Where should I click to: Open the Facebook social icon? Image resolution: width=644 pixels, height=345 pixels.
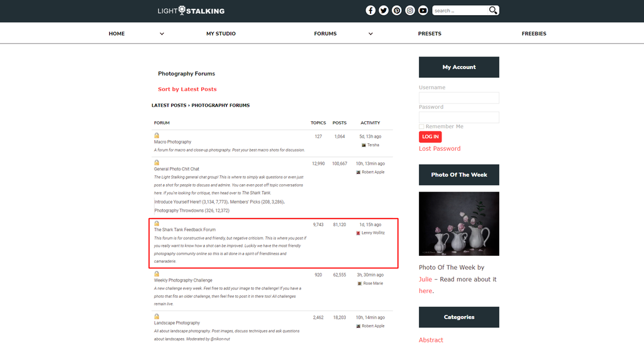tap(370, 11)
